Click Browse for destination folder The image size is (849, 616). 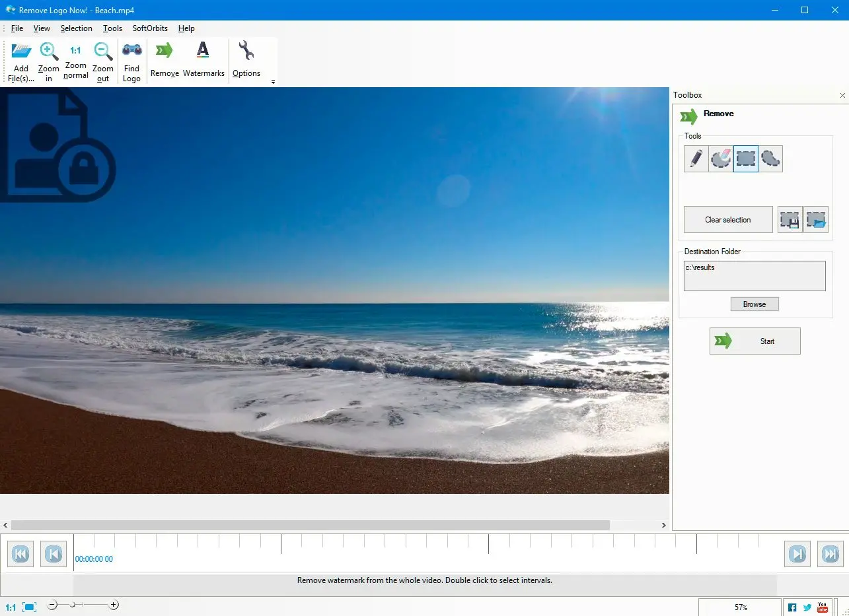click(x=755, y=304)
